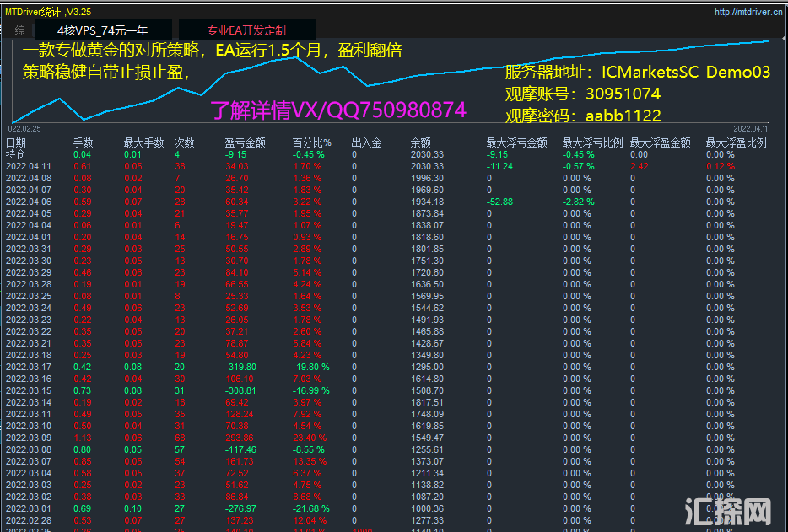Select the 2022.04.11 date row

tap(28, 167)
